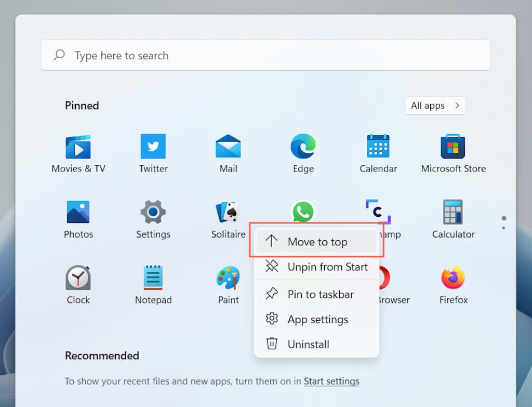Open App settings from context menu
The width and height of the screenshot is (532, 407).
click(x=316, y=319)
